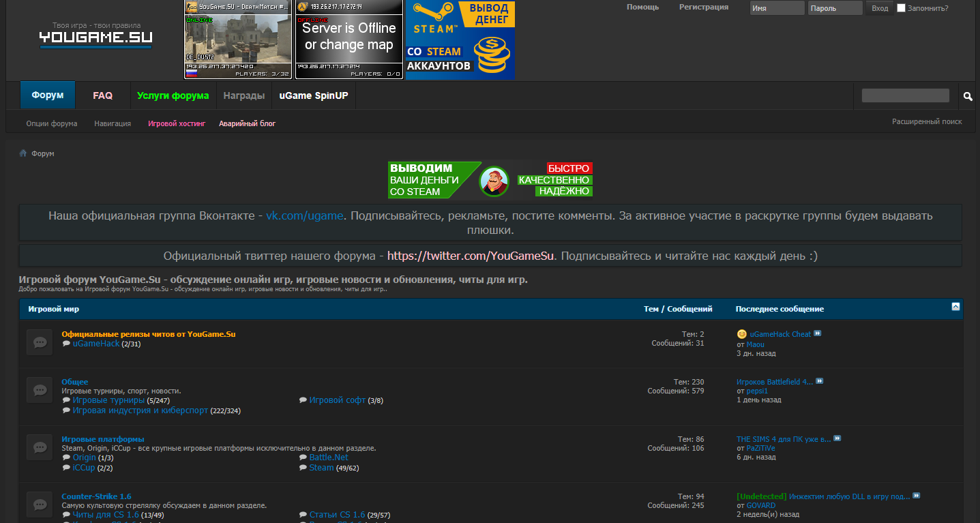The width and height of the screenshot is (980, 523).
Task: Open the FAQ tab
Action: click(x=103, y=95)
